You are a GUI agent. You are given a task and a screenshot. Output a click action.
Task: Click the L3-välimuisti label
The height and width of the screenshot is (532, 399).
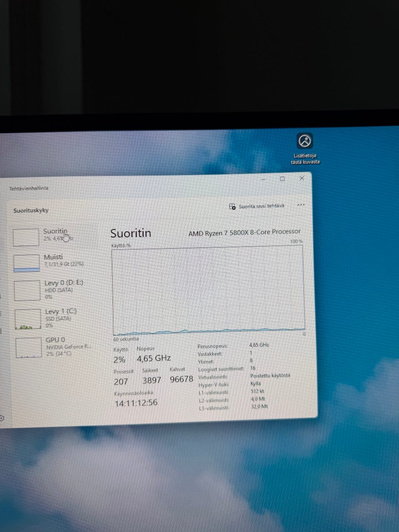pyautogui.click(x=214, y=408)
